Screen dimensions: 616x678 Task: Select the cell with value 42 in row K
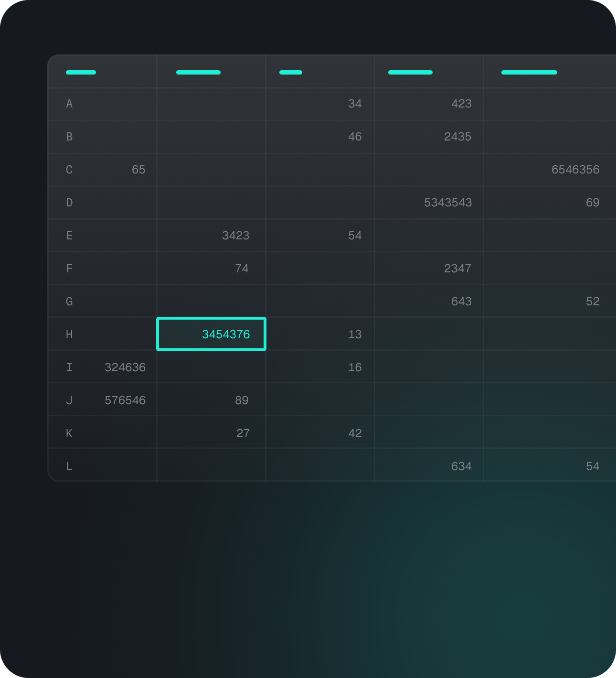point(355,433)
